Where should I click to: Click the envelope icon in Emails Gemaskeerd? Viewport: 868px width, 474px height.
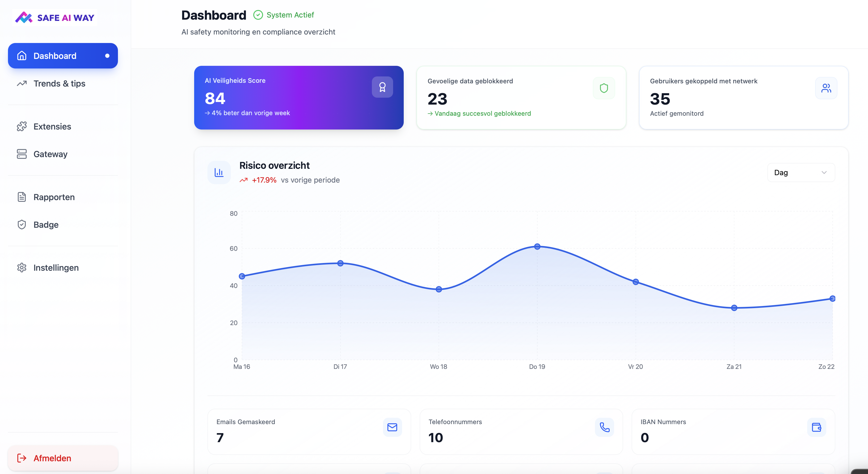[392, 427]
